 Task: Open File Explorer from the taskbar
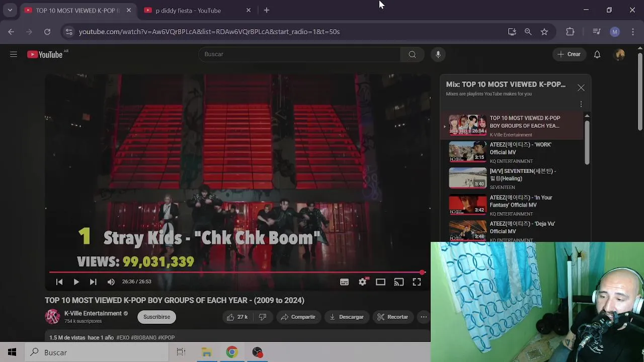(x=207, y=352)
